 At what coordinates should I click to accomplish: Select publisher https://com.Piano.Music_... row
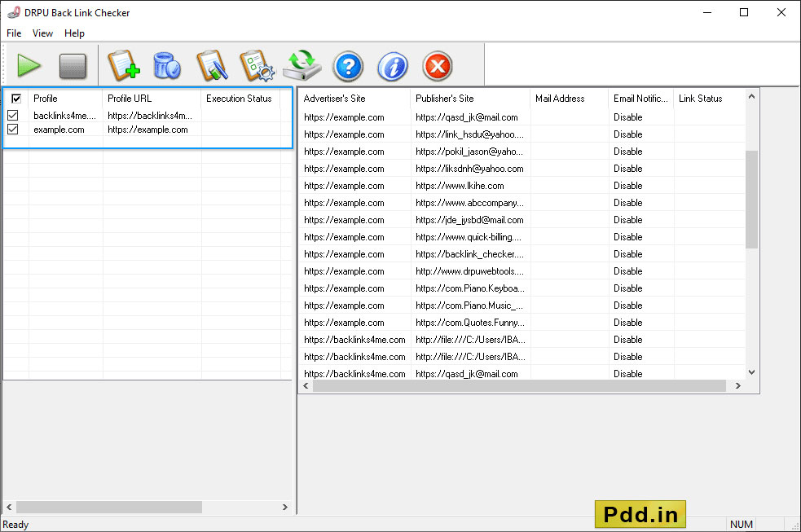pos(469,306)
